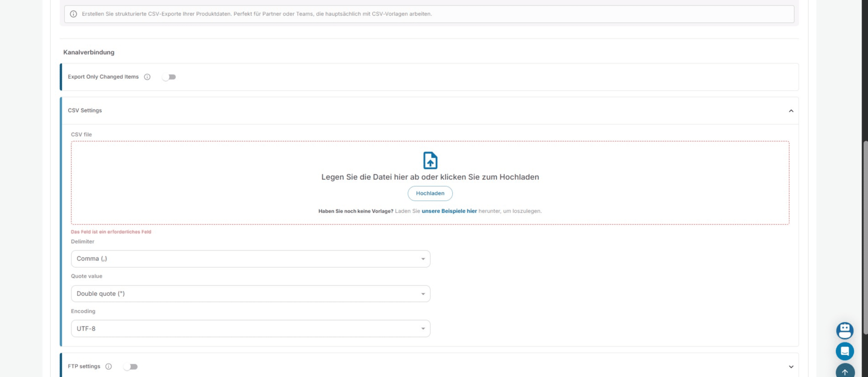Click the CSV Settings header title
Viewport: 868px width, 377px height.
pyautogui.click(x=85, y=111)
